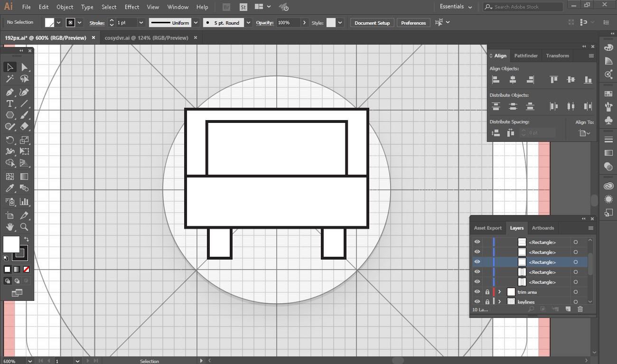Switch to the Artboards tab
The image size is (617, 364).
(x=543, y=228)
